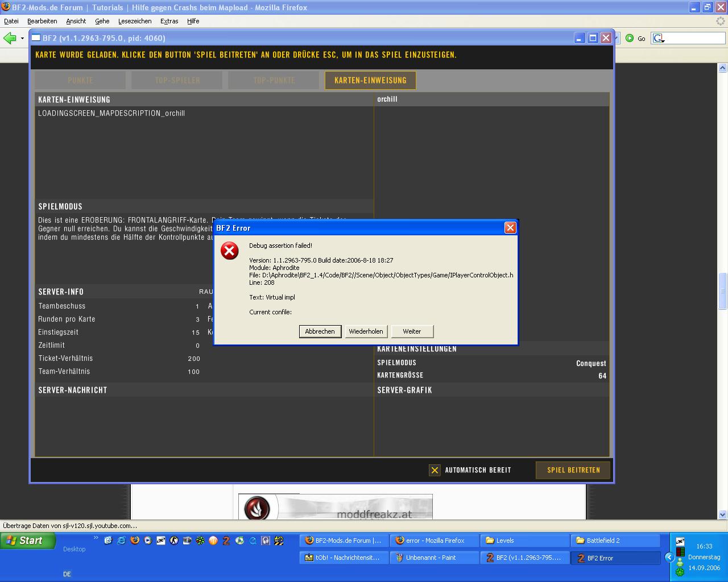This screenshot has height=582, width=728.
Task: Open the Lesezeichen menu
Action: 135,21
